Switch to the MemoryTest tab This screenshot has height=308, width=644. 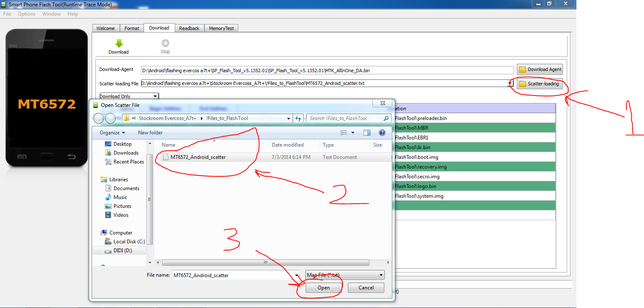[221, 28]
